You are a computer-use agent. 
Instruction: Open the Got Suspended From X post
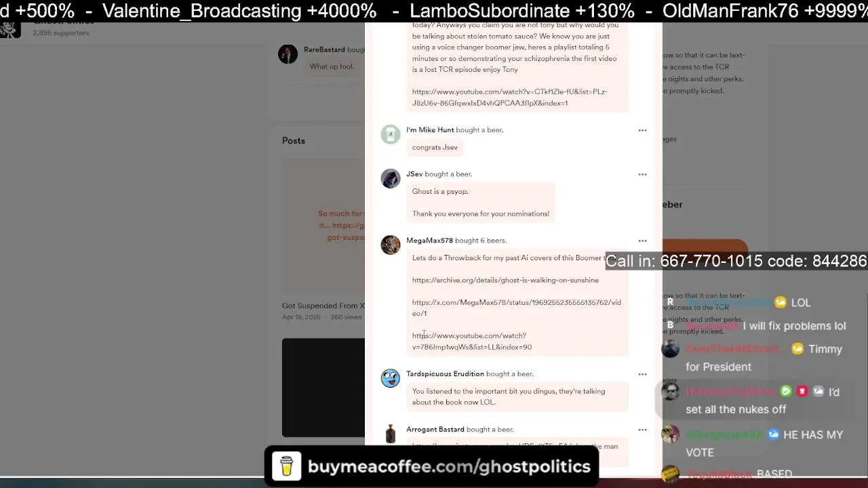323,306
